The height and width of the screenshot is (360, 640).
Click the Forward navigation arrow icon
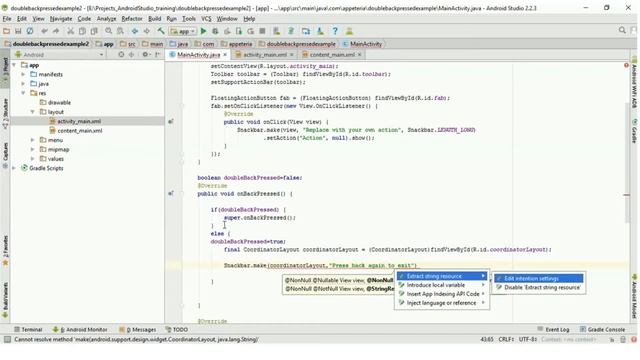147,31
